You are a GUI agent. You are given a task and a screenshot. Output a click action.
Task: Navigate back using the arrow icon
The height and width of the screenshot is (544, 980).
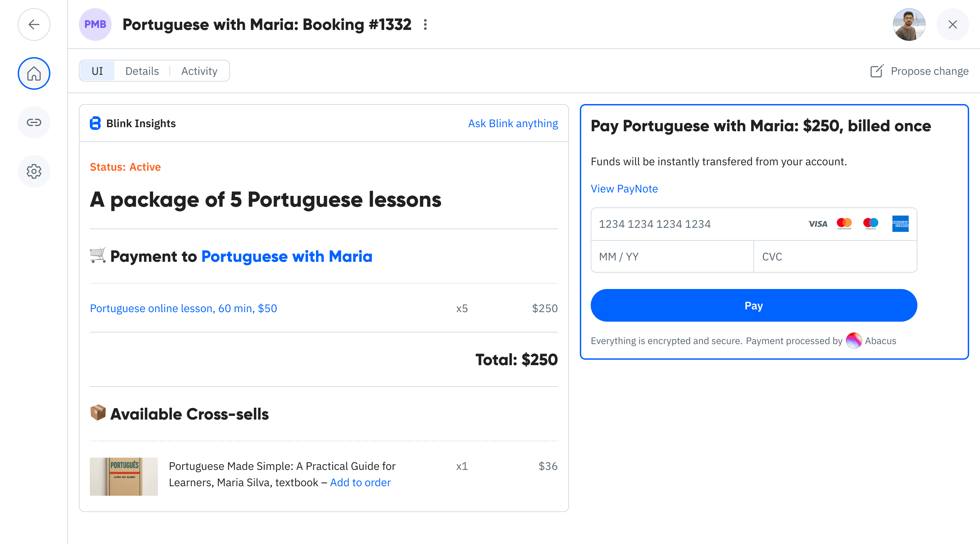click(34, 24)
